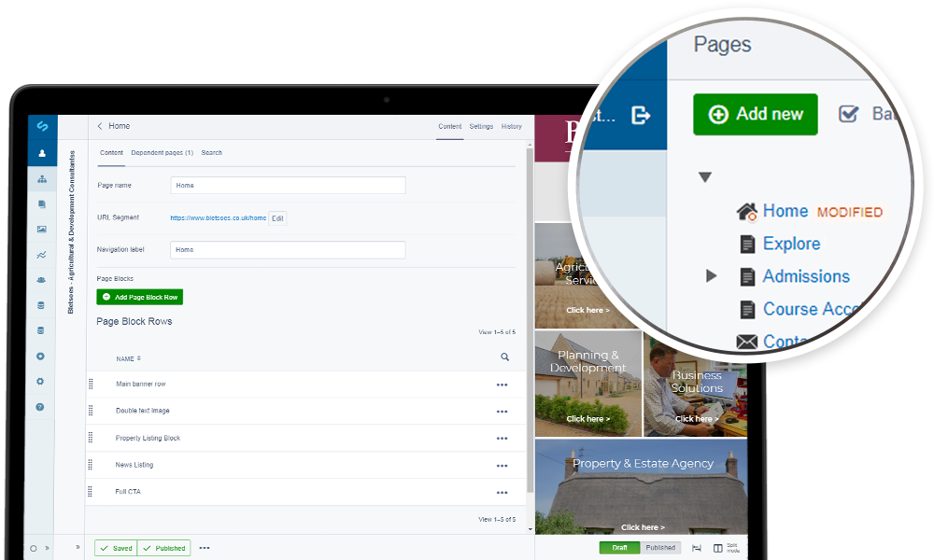Image resolution: width=934 pixels, height=560 pixels.
Task: Open the image gallery sidebar icon
Action: pyautogui.click(x=42, y=229)
